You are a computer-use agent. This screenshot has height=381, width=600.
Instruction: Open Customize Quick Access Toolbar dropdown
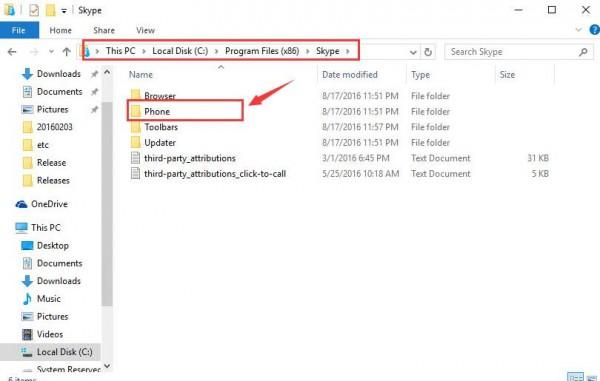point(64,11)
